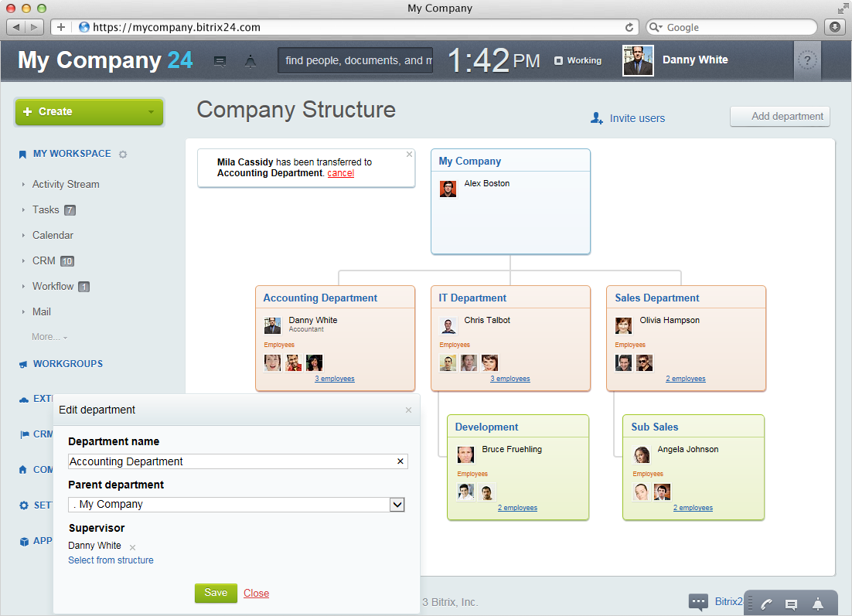Click the invite person icon beside Invite users
Image resolution: width=852 pixels, height=616 pixels.
[595, 117]
